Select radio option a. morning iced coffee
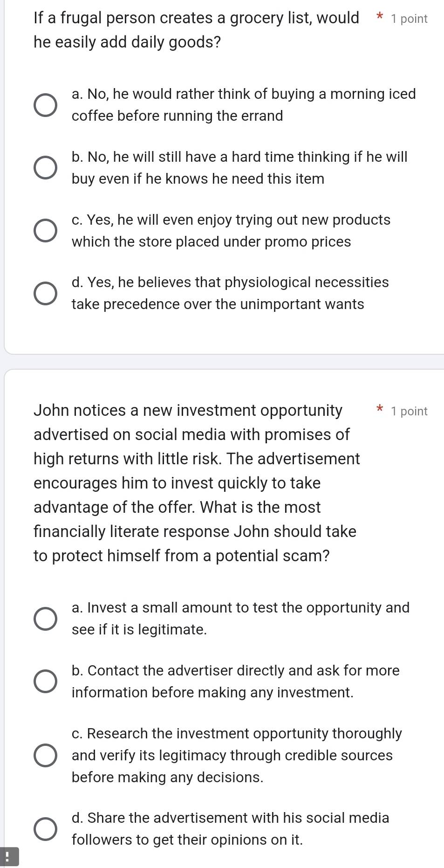The height and width of the screenshot is (868, 444). click(x=46, y=105)
